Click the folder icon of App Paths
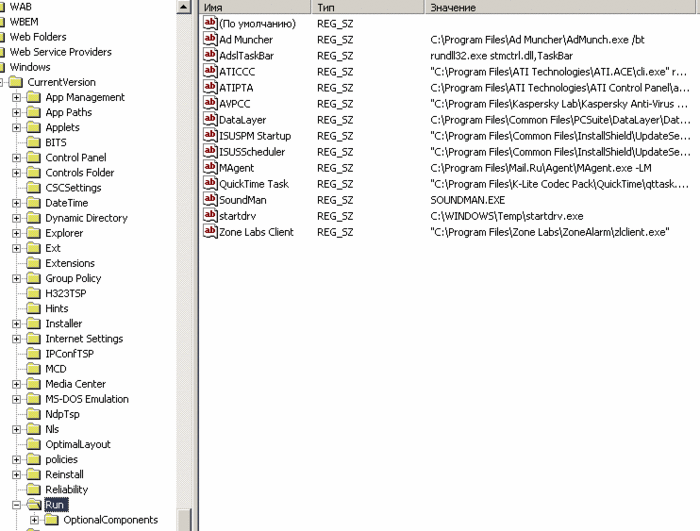The width and height of the screenshot is (700, 531). (33, 112)
